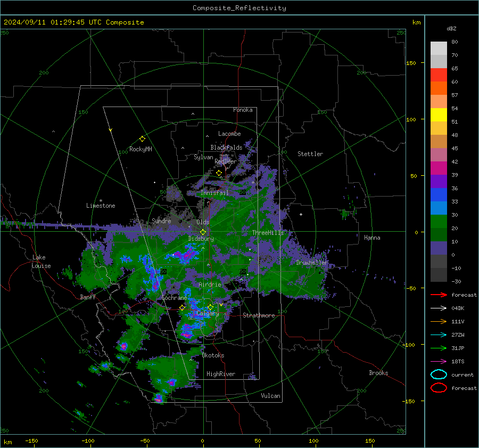The image size is (479, 448).
Task: Click the Lacombe label
Action: [229, 134]
